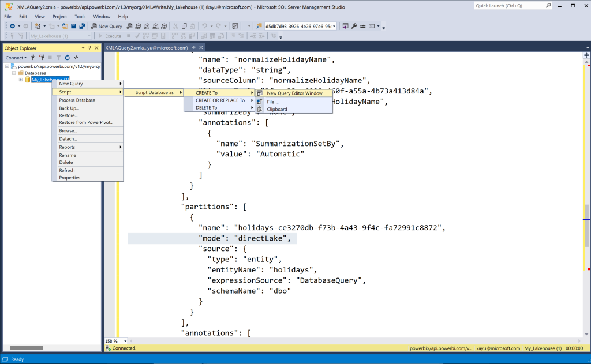The width and height of the screenshot is (591, 364).
Task: Click the MDX query icon
Action: tap(139, 26)
